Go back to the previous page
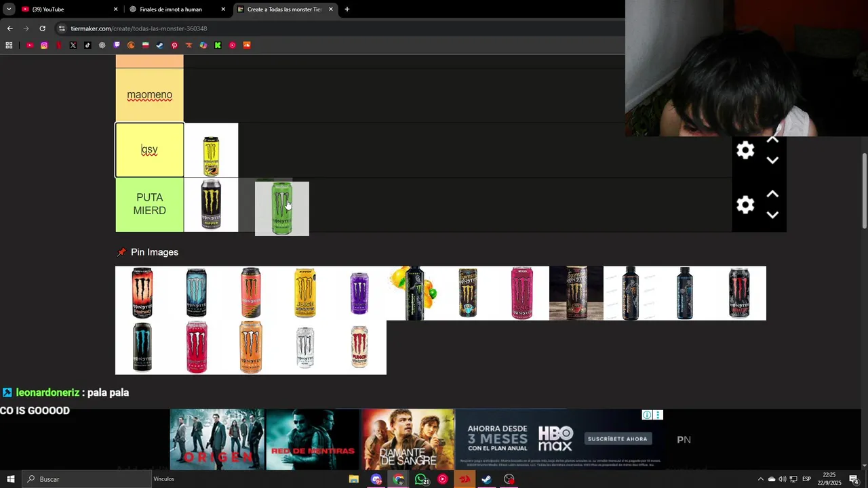This screenshot has width=868, height=488. (x=9, y=28)
